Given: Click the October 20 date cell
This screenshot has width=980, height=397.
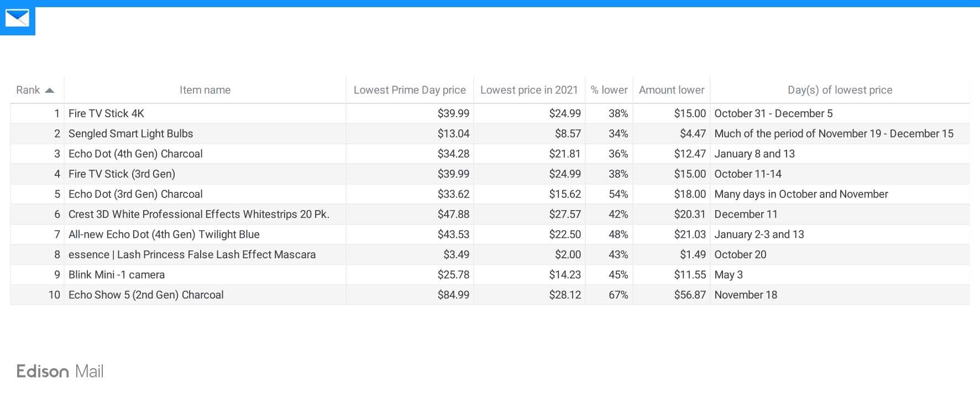Looking at the screenshot, I should [740, 255].
